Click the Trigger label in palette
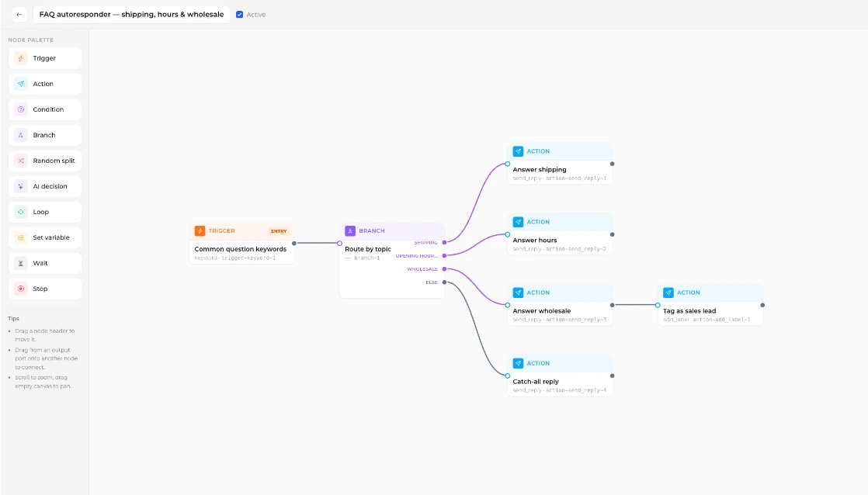 click(x=44, y=58)
